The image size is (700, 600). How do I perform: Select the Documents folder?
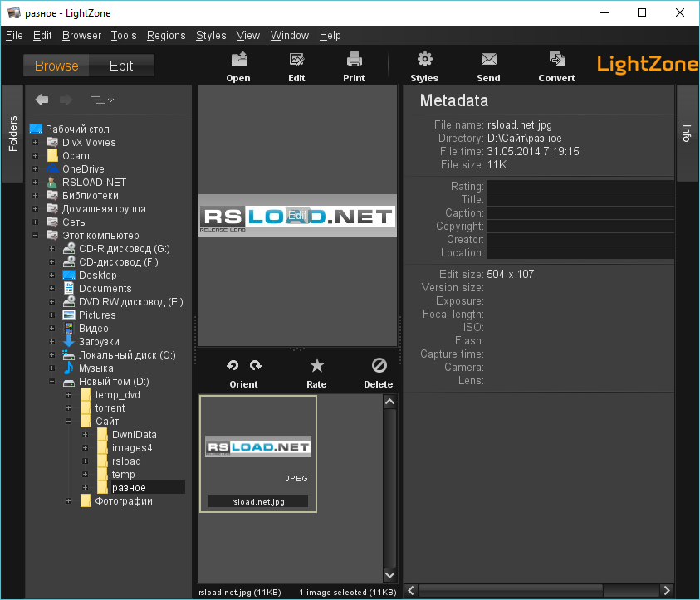98,289
